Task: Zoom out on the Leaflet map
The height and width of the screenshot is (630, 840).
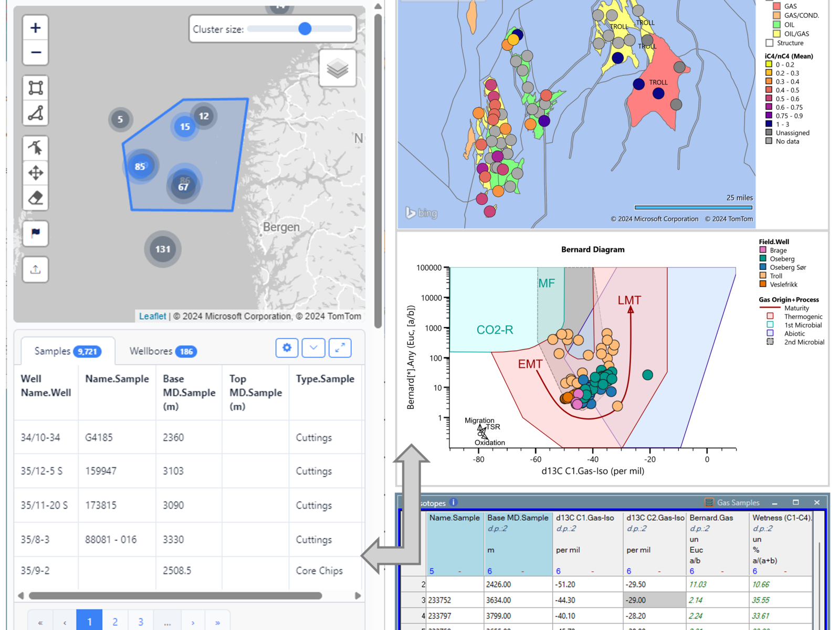Action: pyautogui.click(x=36, y=52)
